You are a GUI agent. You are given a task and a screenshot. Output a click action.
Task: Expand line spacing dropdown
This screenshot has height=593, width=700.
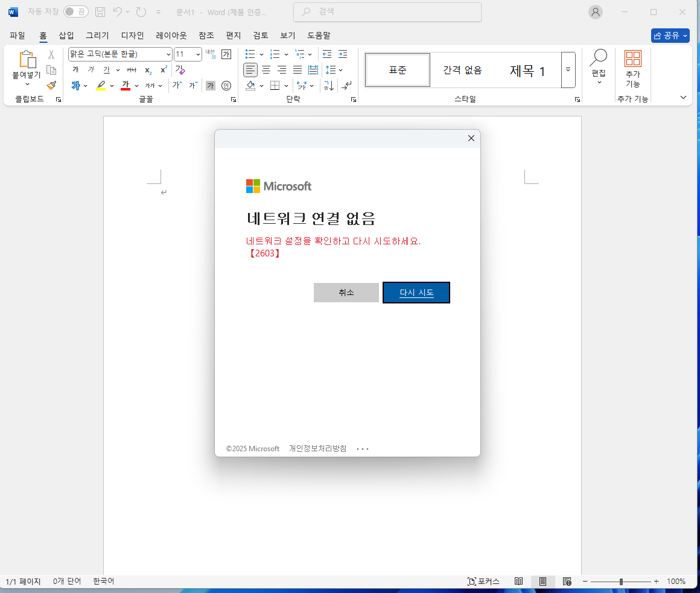click(x=340, y=70)
